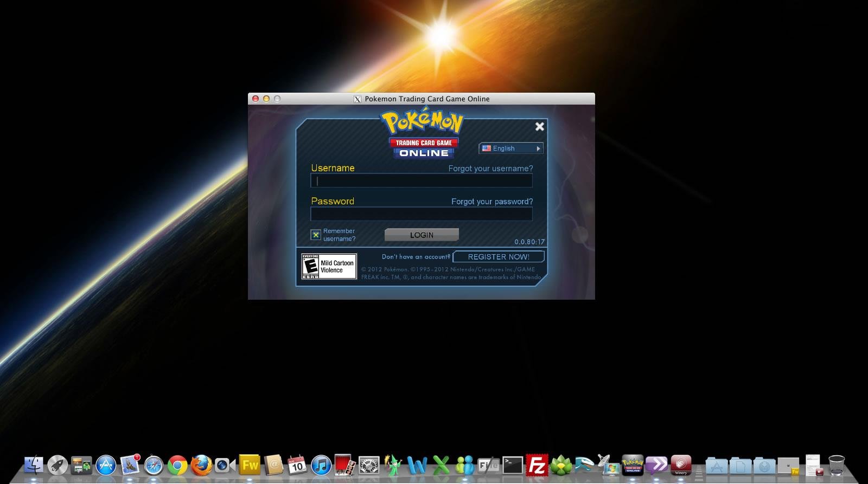
Task: Open the purple chevron speech bubble Dock icon
Action: click(656, 465)
